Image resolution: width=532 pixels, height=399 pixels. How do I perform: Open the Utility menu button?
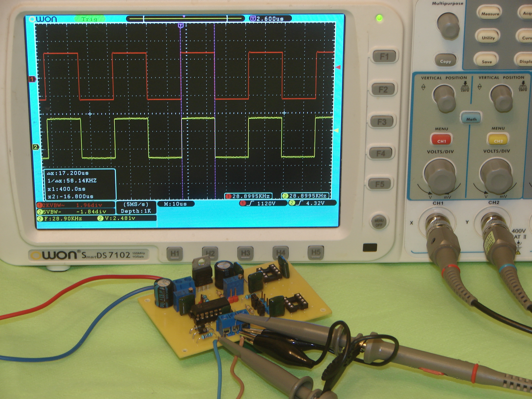click(488, 38)
